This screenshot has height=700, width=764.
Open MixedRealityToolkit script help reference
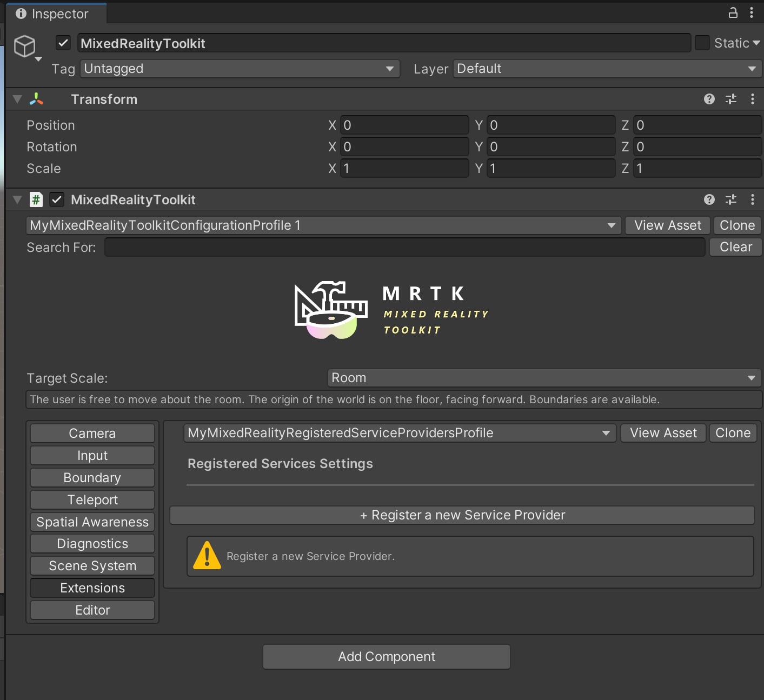tap(709, 199)
